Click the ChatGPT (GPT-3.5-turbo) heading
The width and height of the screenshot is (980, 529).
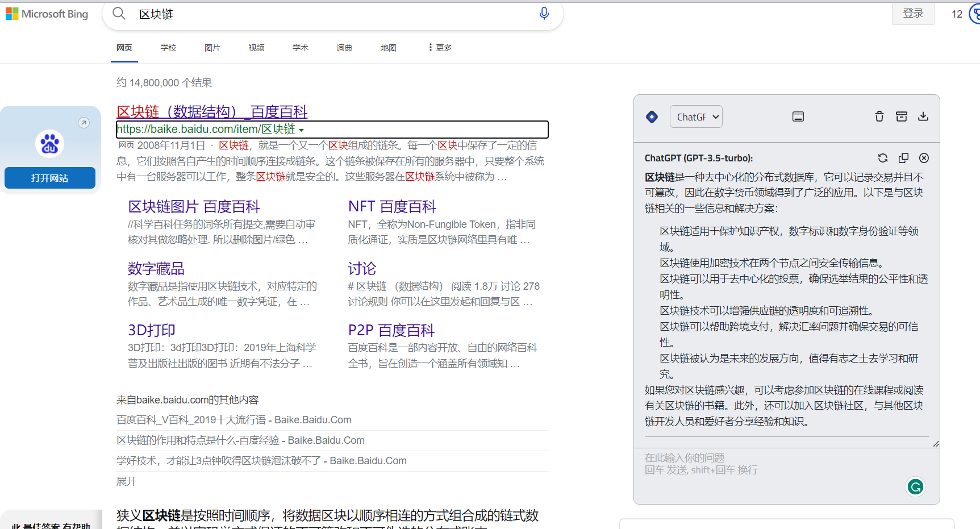click(699, 158)
